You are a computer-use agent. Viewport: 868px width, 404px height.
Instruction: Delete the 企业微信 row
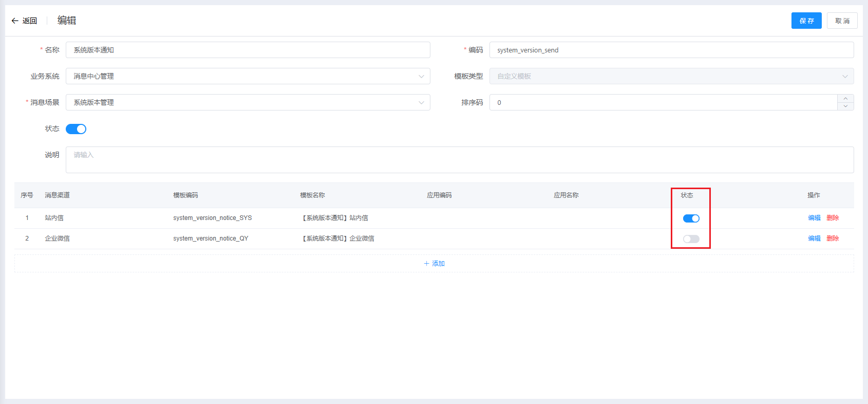[x=833, y=238]
